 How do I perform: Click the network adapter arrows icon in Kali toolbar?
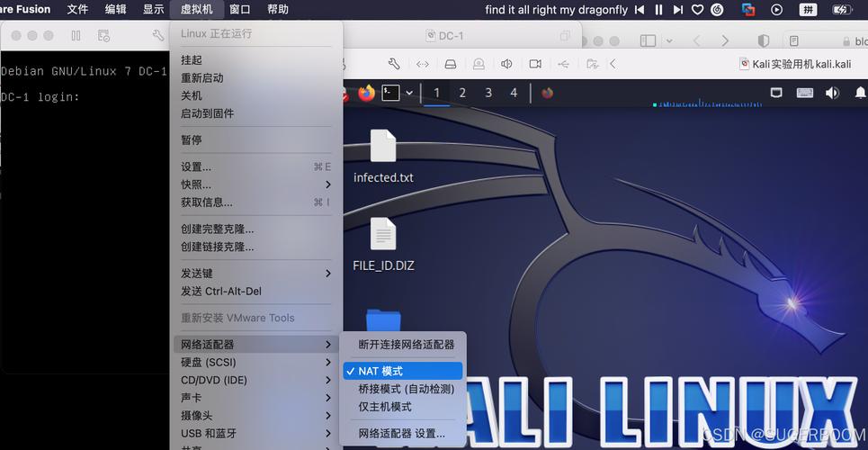pyautogui.click(x=423, y=64)
